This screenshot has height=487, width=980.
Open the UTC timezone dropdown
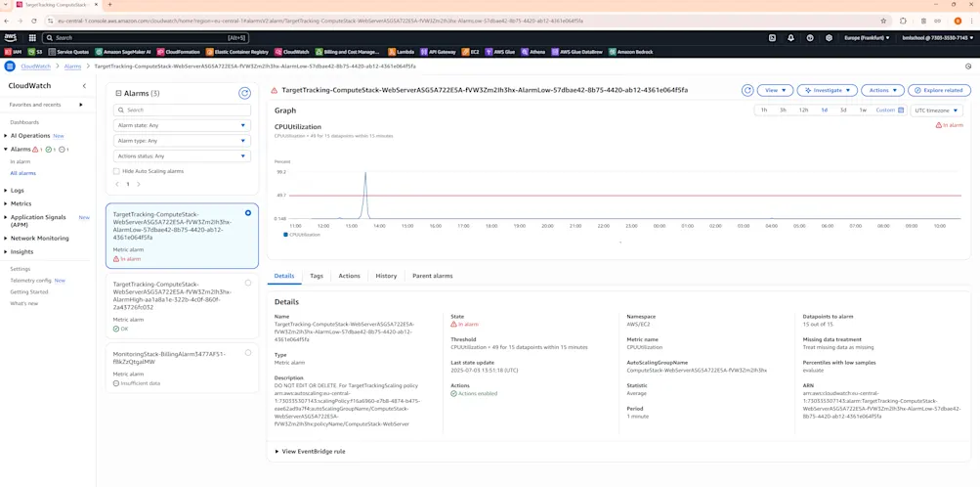[936, 111]
